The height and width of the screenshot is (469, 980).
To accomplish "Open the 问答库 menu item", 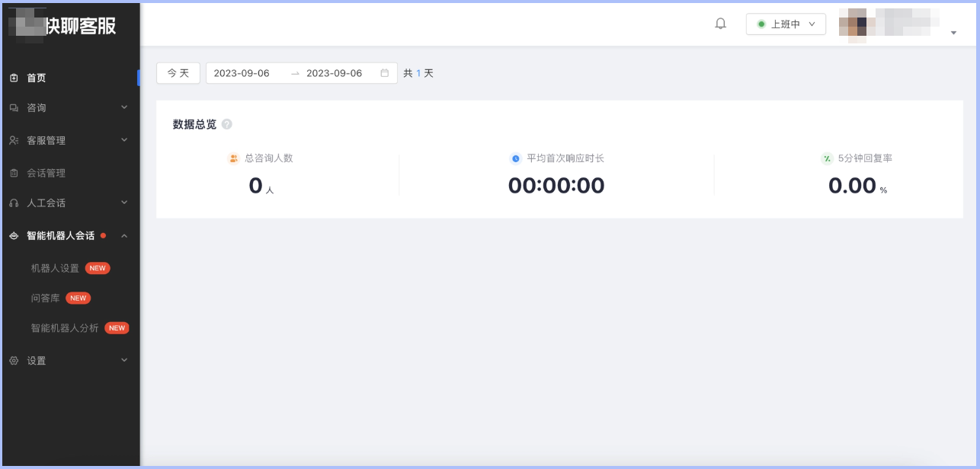I will (45, 298).
